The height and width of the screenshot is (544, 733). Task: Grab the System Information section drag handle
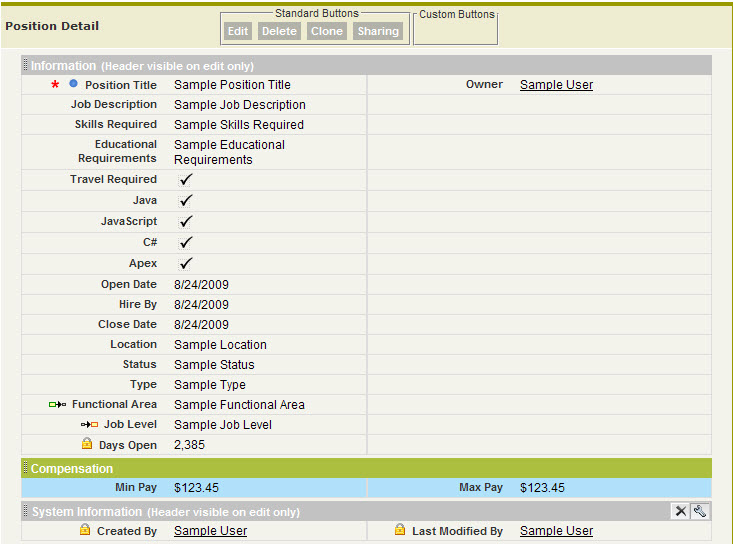(25, 511)
